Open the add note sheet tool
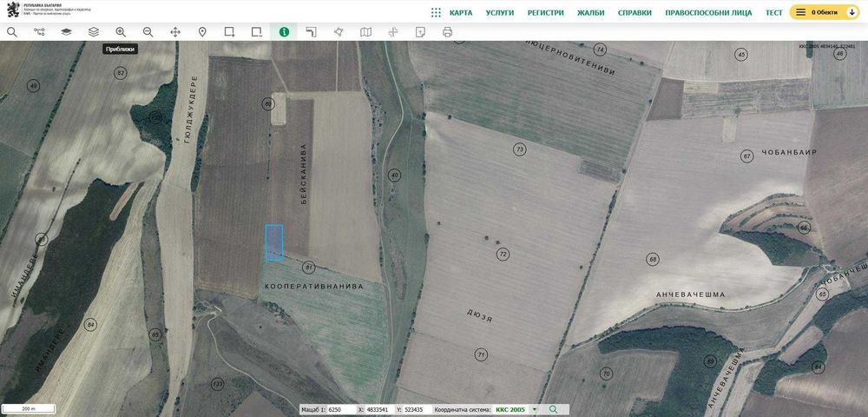This screenshot has height=417, width=868. click(420, 32)
